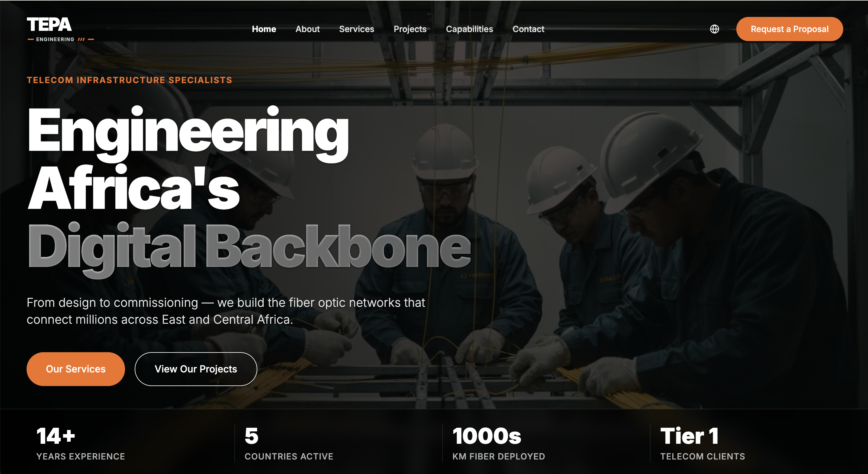Click the "14+" stat figure
The image size is (868, 474).
coord(56,436)
